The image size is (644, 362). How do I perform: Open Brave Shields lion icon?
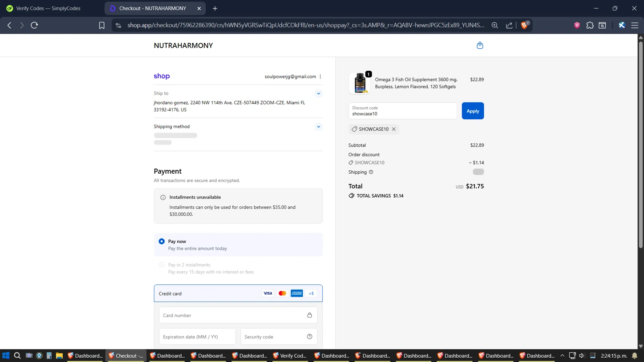click(x=524, y=25)
